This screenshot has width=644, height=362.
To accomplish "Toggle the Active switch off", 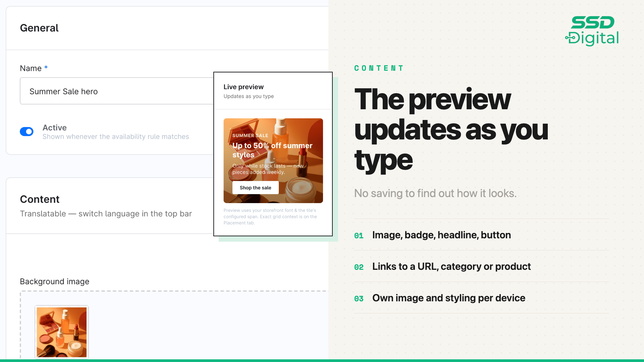I will click(26, 132).
